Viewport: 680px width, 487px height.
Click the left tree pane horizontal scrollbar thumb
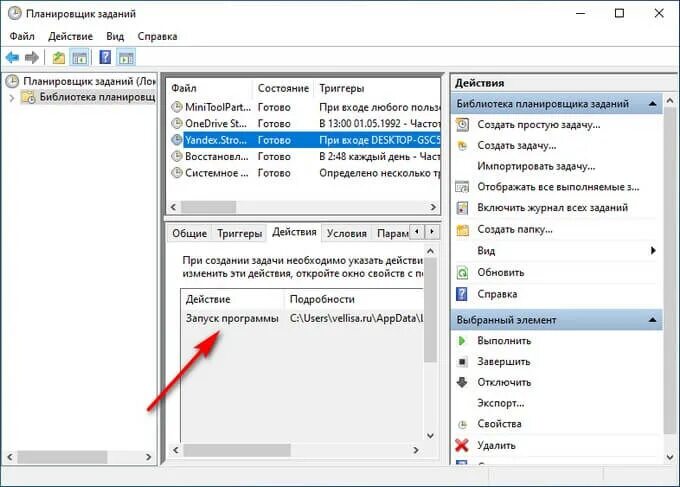[62, 457]
